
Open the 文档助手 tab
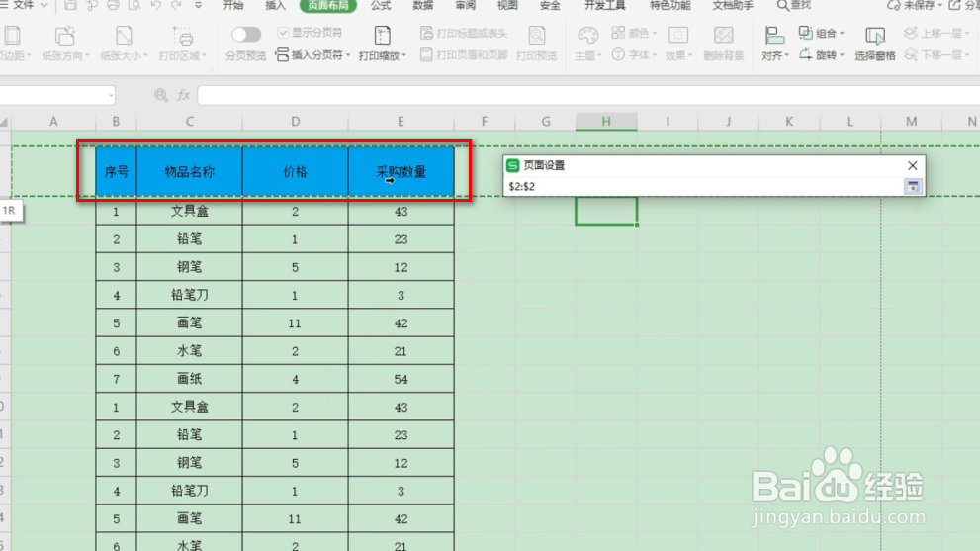(x=733, y=5)
